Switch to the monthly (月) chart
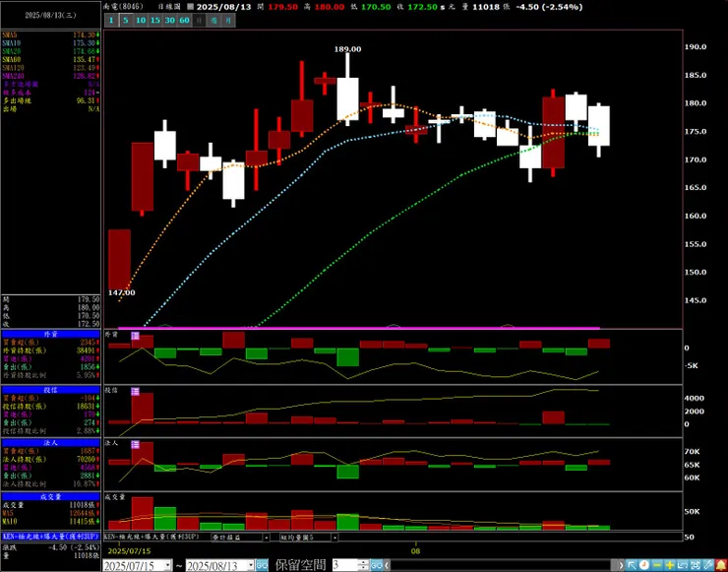728x572 pixels. pos(228,21)
